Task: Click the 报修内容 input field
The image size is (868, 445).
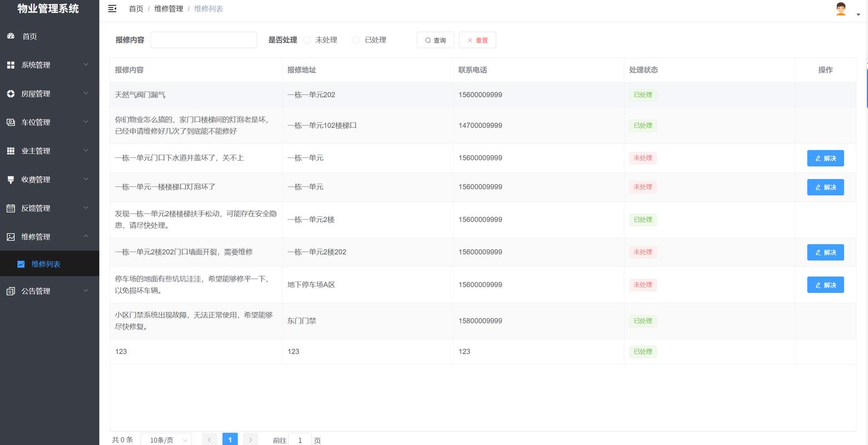Action: (x=203, y=39)
